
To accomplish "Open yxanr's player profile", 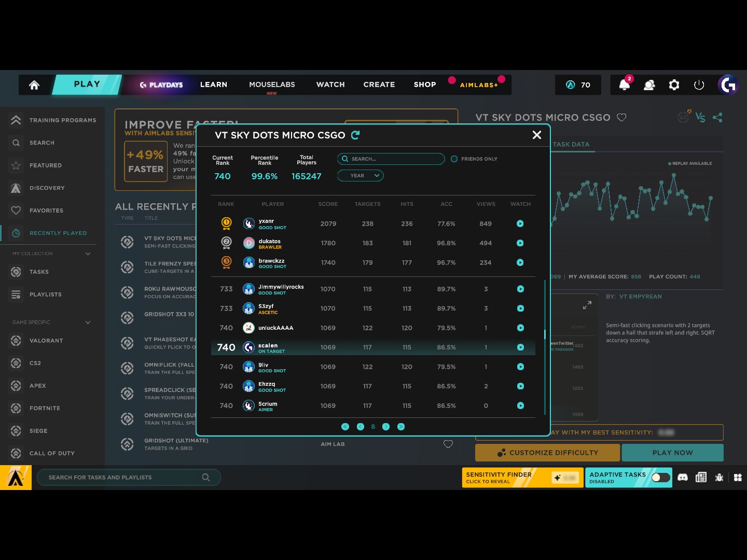I will [266, 224].
